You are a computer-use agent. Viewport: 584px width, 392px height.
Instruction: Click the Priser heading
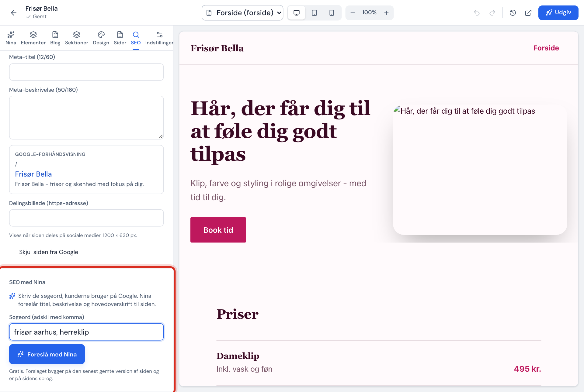coord(237,314)
